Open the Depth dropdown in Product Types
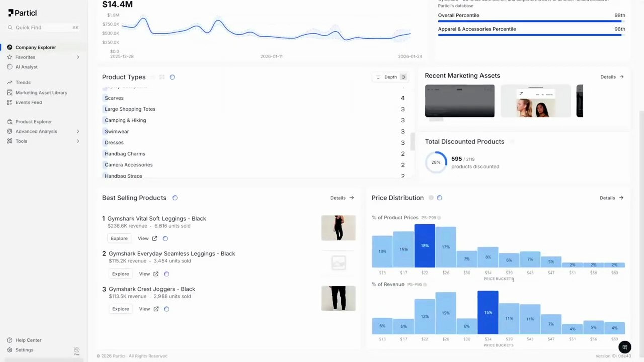 coord(390,77)
